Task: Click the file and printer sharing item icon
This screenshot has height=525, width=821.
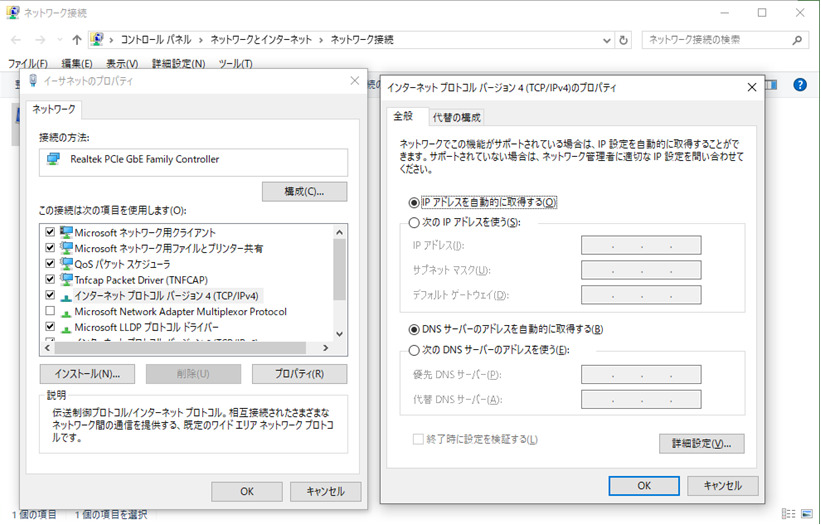Action: tap(66, 248)
